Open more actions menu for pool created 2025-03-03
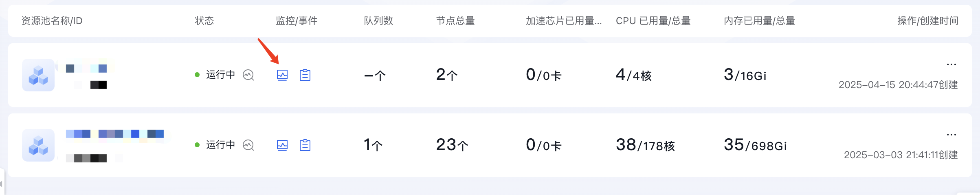The height and width of the screenshot is (195, 980). 951,135
